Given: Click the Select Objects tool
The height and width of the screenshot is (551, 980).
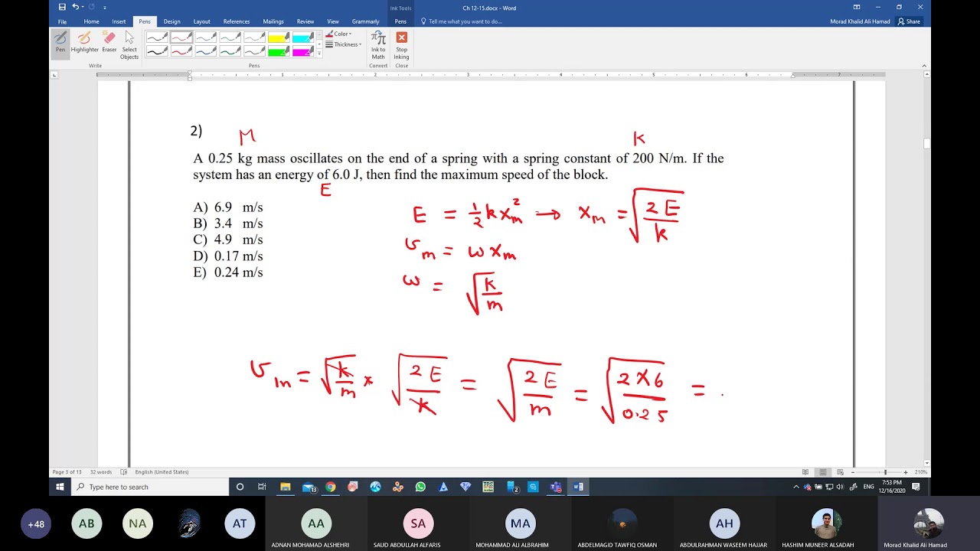Looking at the screenshot, I should coord(129,45).
